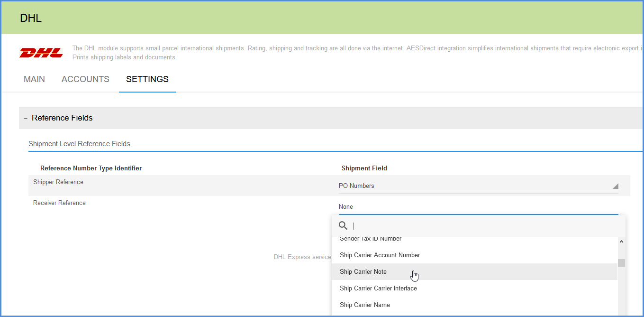Choose Ship Carrier Name from the dropdown list
The height and width of the screenshot is (317, 644).
tap(364, 305)
